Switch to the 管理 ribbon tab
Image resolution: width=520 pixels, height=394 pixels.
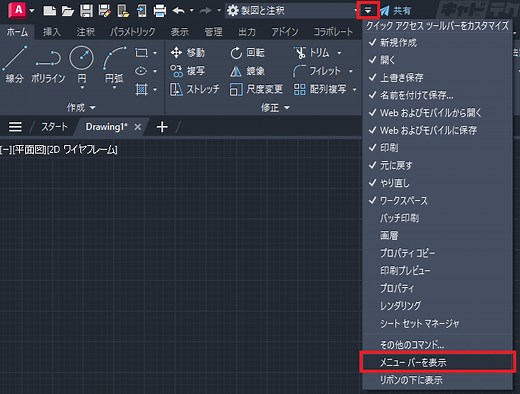tap(213, 32)
